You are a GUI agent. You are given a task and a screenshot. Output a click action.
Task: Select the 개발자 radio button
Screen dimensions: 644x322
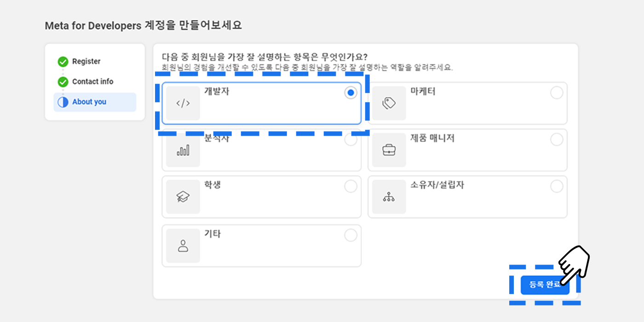coord(351,93)
